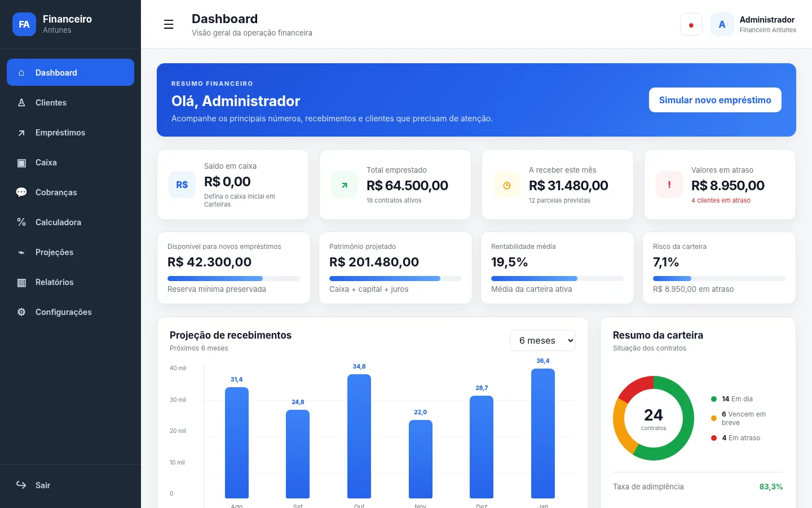This screenshot has height=508, width=812.
Task: Click Sair to log out
Action: (70, 485)
